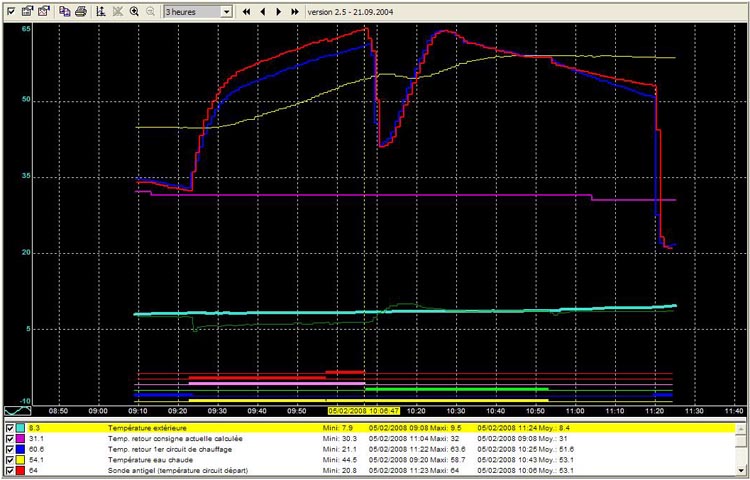Jump back with the rewind double-arrow
Screen dimensions: 750x480
246,11
